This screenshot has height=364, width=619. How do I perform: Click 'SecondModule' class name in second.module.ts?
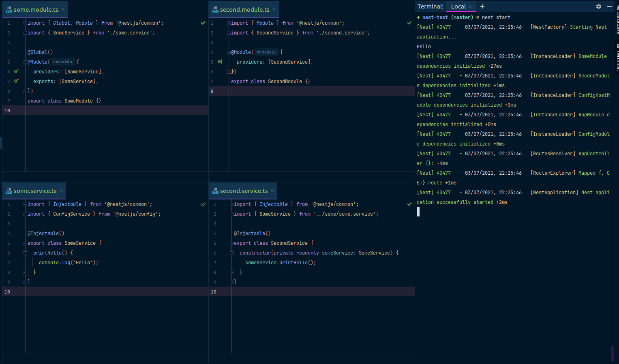pos(285,81)
